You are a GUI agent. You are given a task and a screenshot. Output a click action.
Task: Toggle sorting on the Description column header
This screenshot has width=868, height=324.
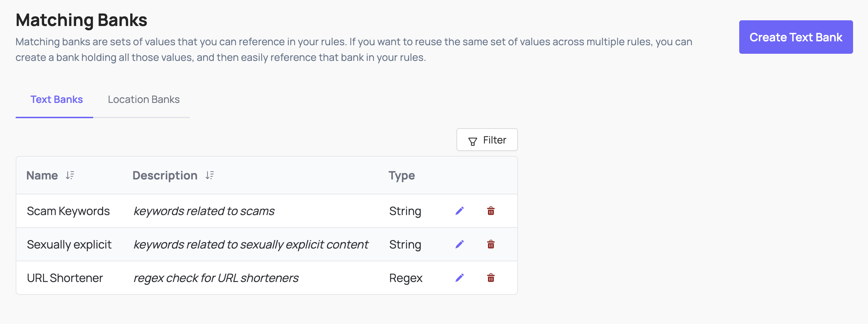[x=165, y=175]
